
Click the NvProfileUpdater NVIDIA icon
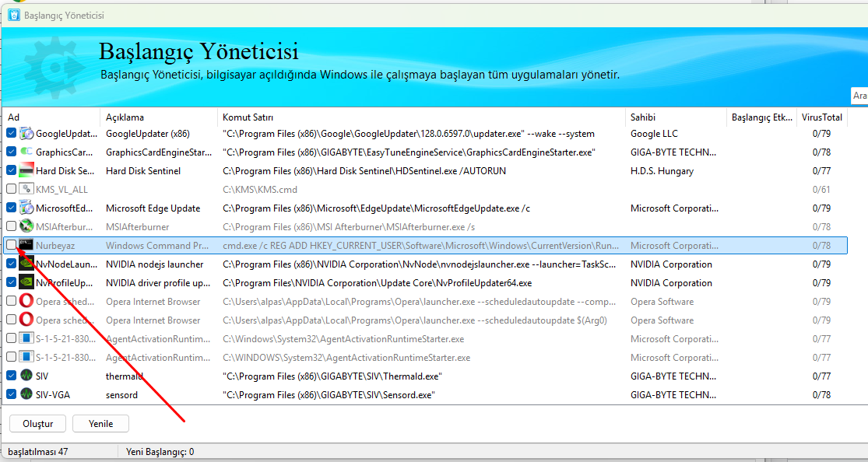[26, 283]
